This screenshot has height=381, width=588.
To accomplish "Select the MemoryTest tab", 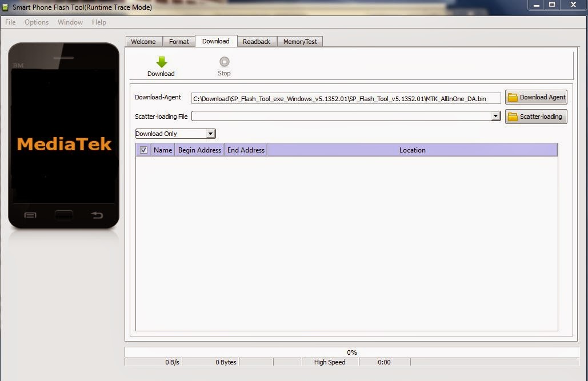I will click(300, 42).
